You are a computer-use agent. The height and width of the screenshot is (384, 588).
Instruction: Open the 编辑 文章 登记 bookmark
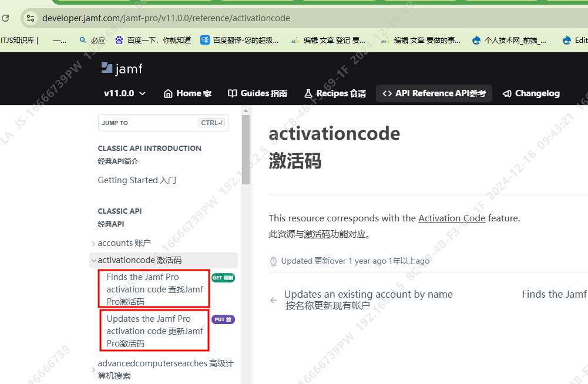(328, 40)
